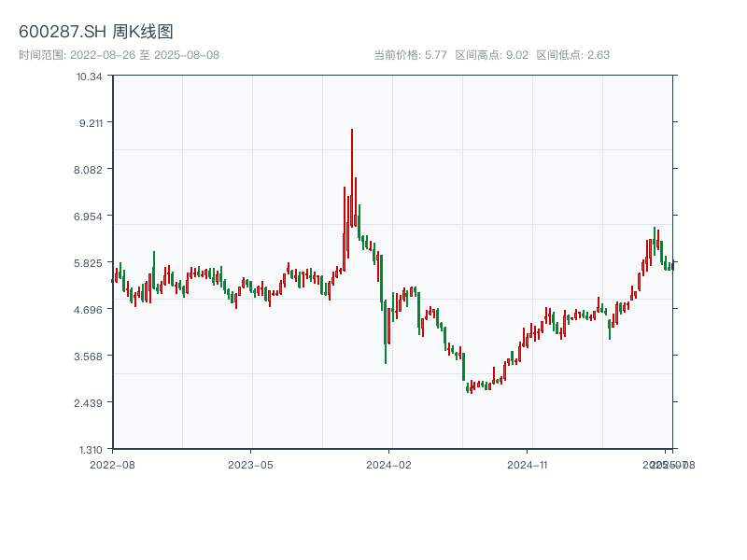This screenshot has width=747, height=560.
Task: Click the x-axis date label 2024-02
Action: (x=388, y=465)
